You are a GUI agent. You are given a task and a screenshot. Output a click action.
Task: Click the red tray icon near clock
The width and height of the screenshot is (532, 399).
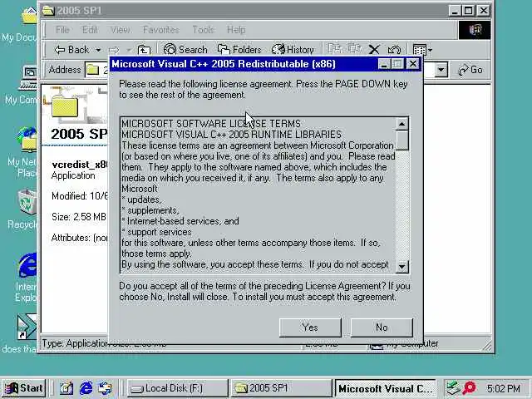470,388
